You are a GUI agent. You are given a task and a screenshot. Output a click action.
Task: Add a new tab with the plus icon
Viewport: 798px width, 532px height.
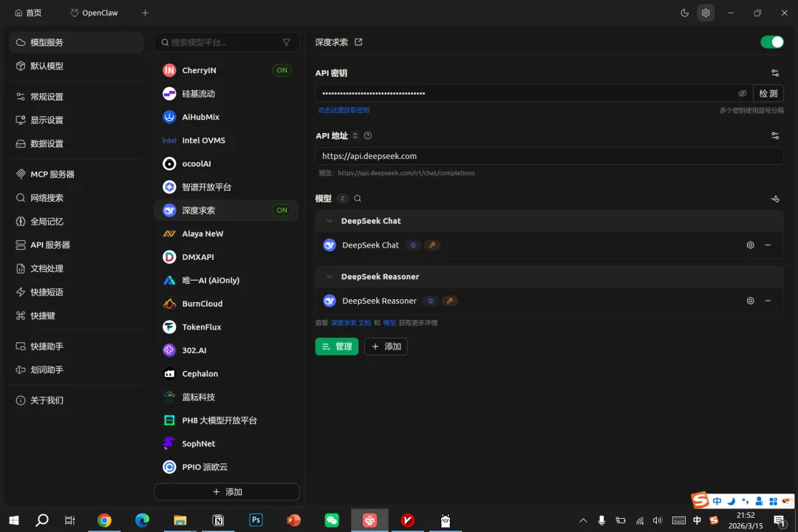coord(145,13)
